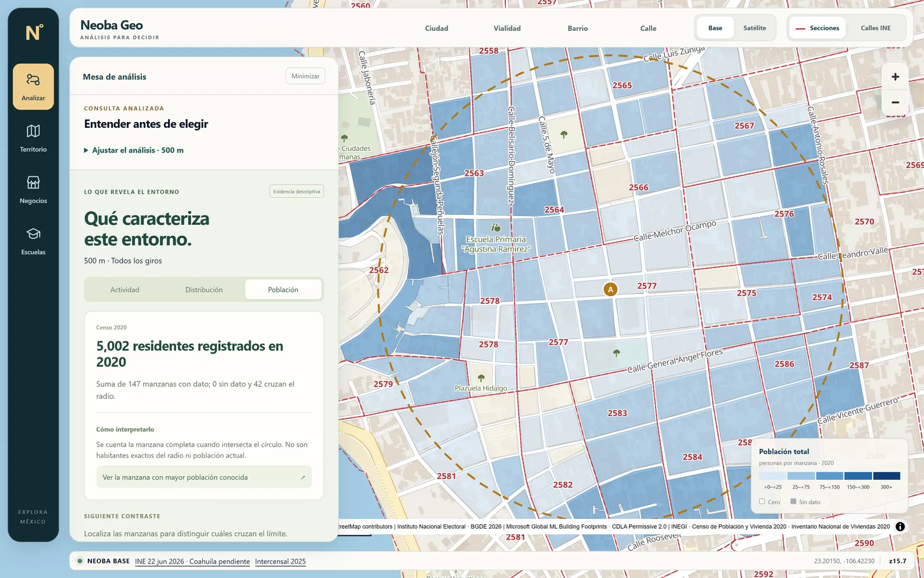This screenshot has height=578, width=924.
Task: Click the orange A marker on map
Action: (610, 290)
